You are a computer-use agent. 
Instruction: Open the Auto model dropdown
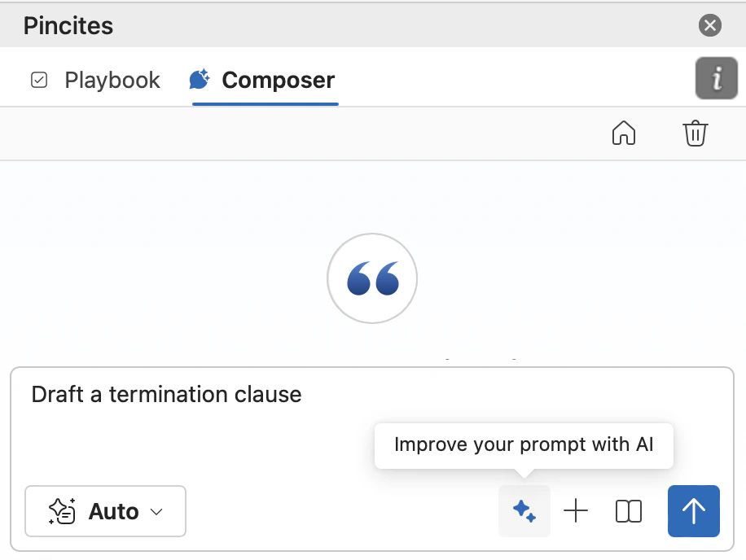coord(105,511)
